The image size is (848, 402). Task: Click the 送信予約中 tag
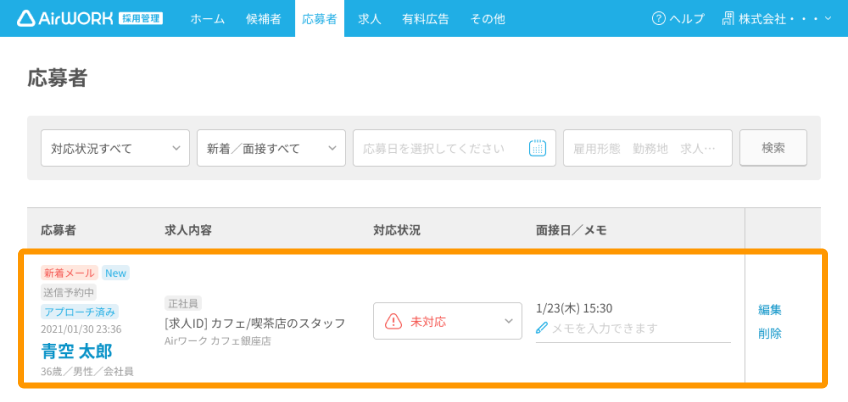click(x=69, y=293)
